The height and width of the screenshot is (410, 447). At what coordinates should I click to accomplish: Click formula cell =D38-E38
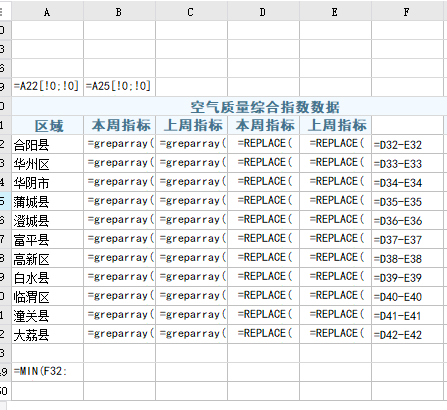(x=407, y=258)
